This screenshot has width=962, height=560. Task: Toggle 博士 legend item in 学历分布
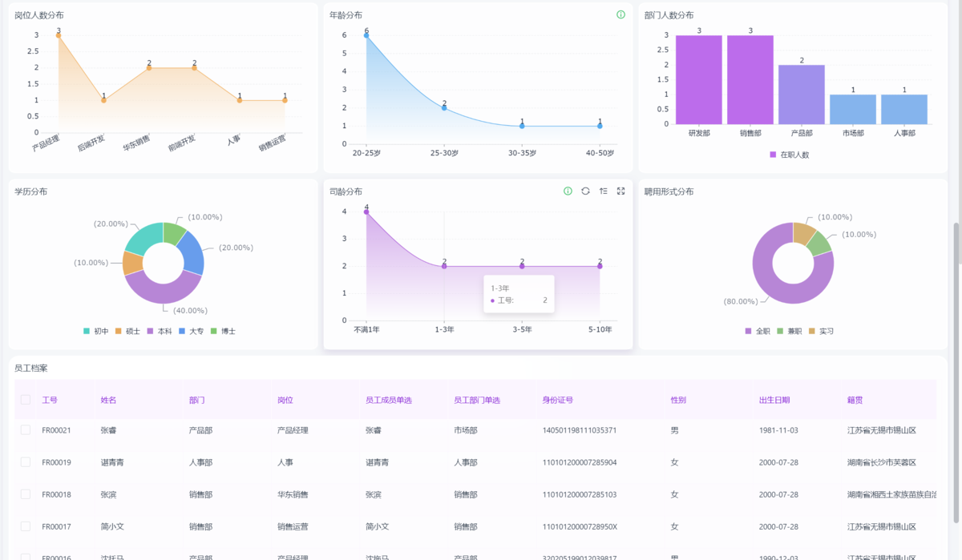point(223,331)
